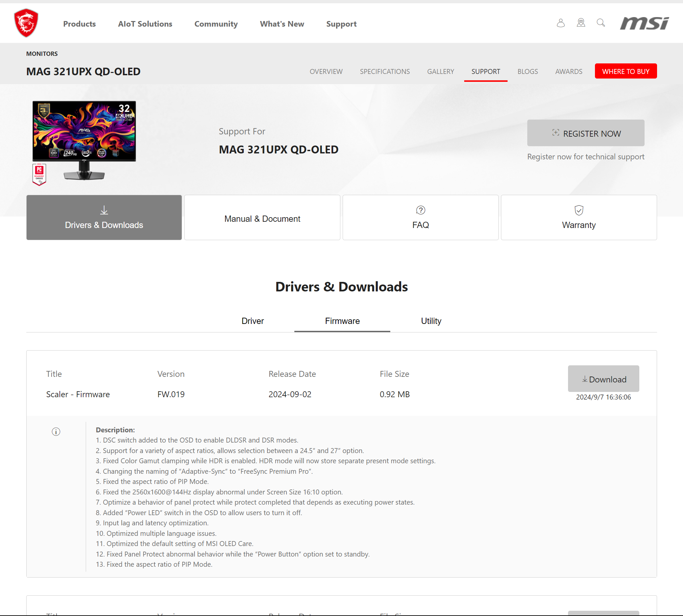Click the FAQ question mark icon
683x616 pixels.
pyautogui.click(x=421, y=210)
